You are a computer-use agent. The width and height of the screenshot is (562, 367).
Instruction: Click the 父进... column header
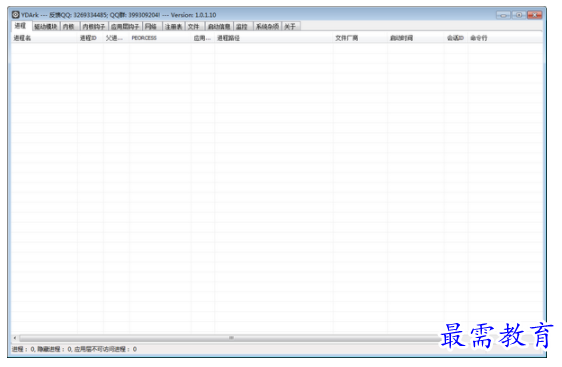[116, 38]
